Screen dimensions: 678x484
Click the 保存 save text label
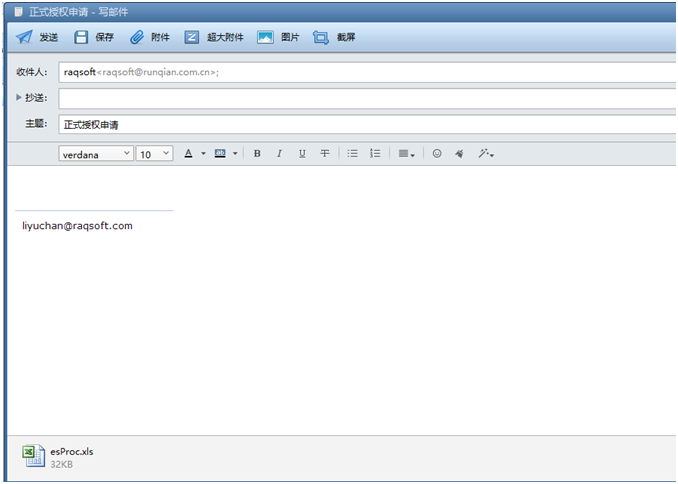pos(104,37)
